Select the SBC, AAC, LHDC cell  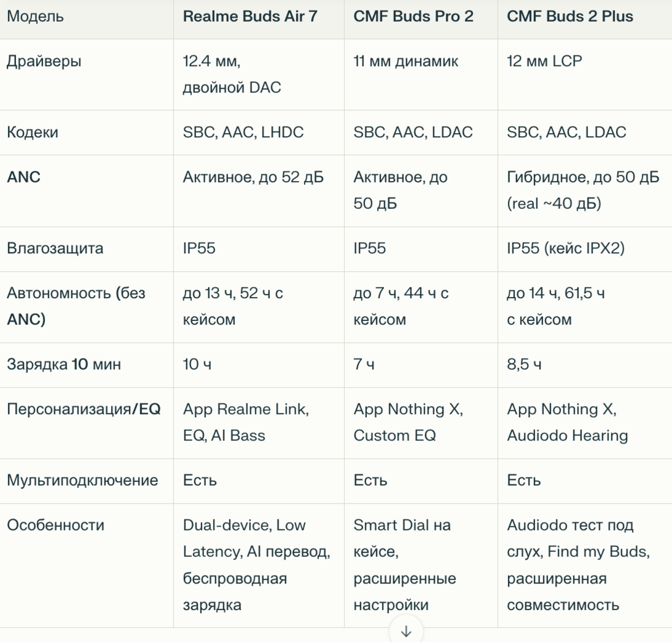[x=243, y=132]
